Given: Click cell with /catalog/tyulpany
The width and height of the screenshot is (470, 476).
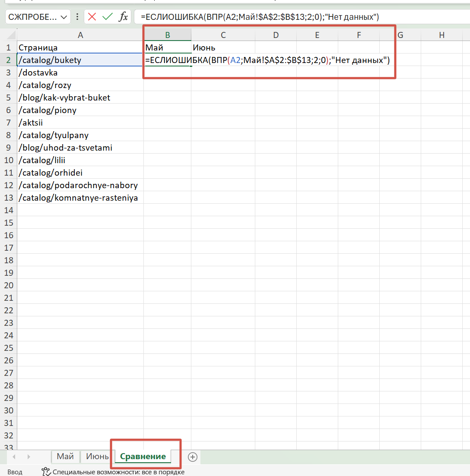Looking at the screenshot, I should click(x=80, y=135).
